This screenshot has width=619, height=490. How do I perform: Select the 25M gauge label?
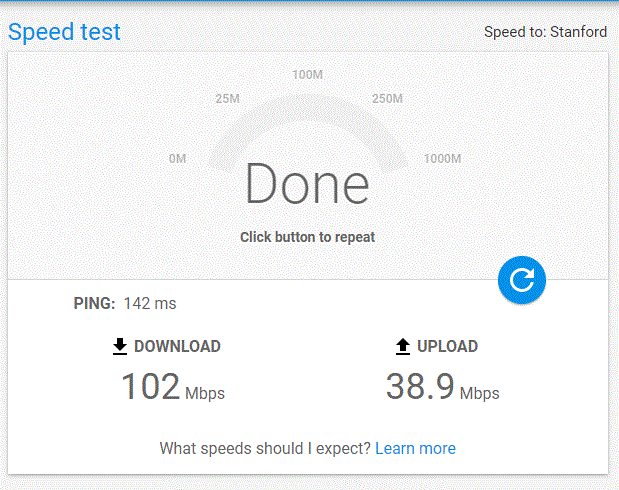click(x=228, y=99)
